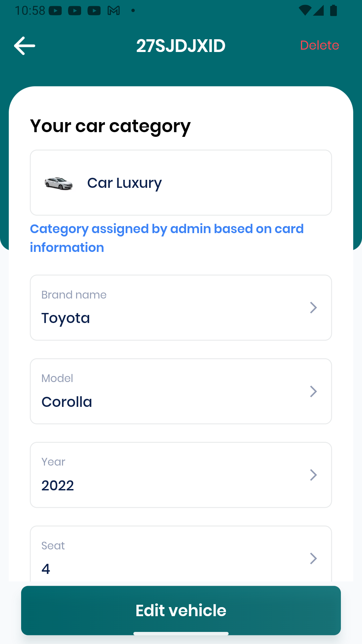The image size is (362, 644).
Task: Expand the Model chevron arrow
Action: pyautogui.click(x=313, y=391)
